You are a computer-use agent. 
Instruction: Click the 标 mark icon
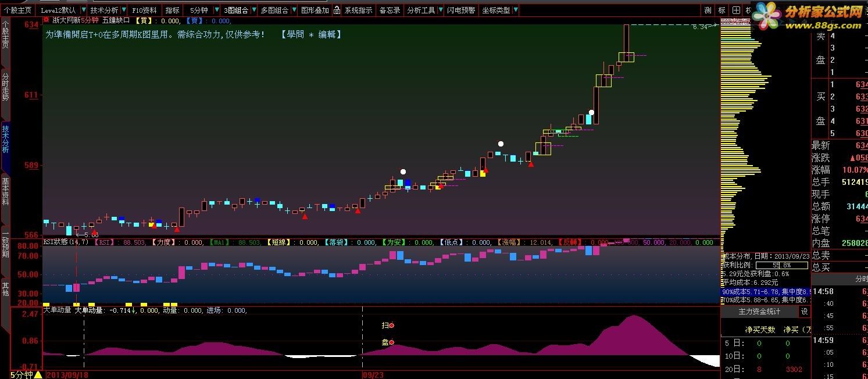[721, 10]
